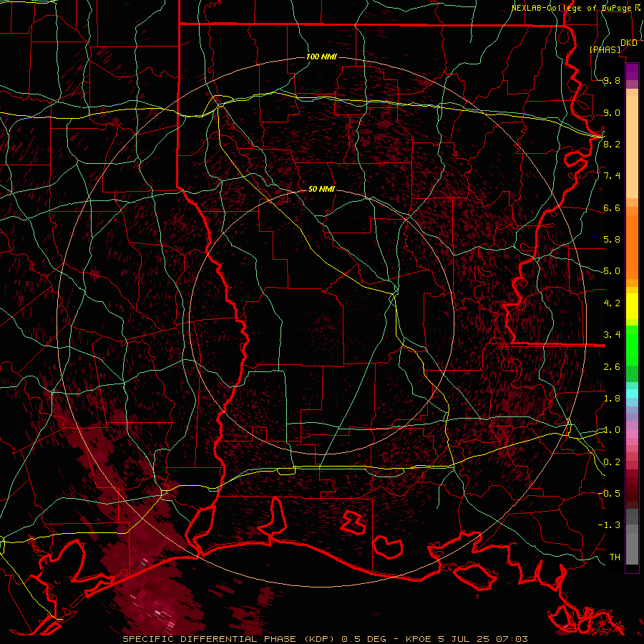
Task: Click the '[PHAS]' unit label
Action: 605,49
